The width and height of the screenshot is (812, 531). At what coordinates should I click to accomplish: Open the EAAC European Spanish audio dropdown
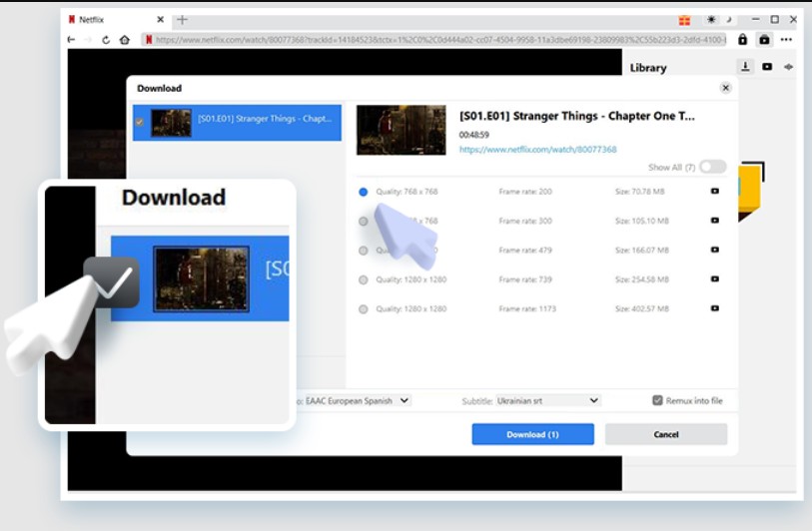click(x=358, y=400)
